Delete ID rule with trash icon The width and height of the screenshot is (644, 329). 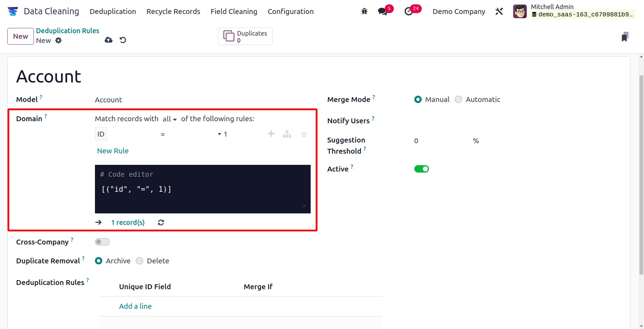304,134
